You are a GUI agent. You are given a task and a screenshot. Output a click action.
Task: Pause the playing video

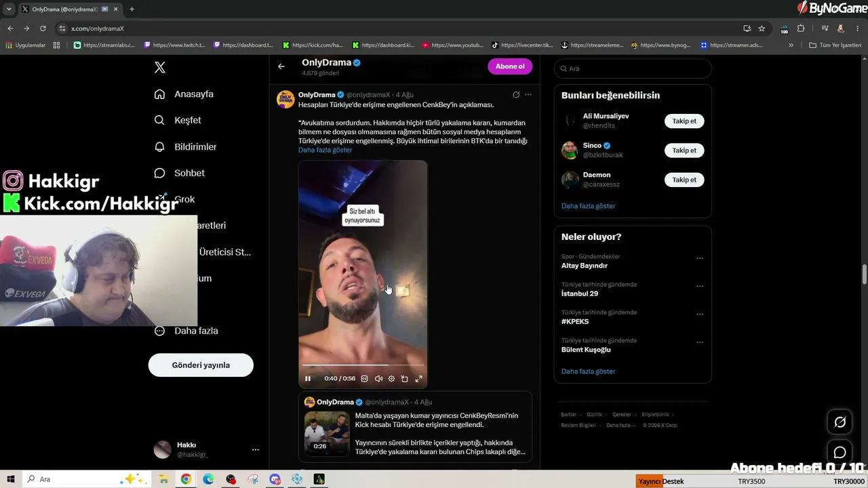tap(308, 379)
